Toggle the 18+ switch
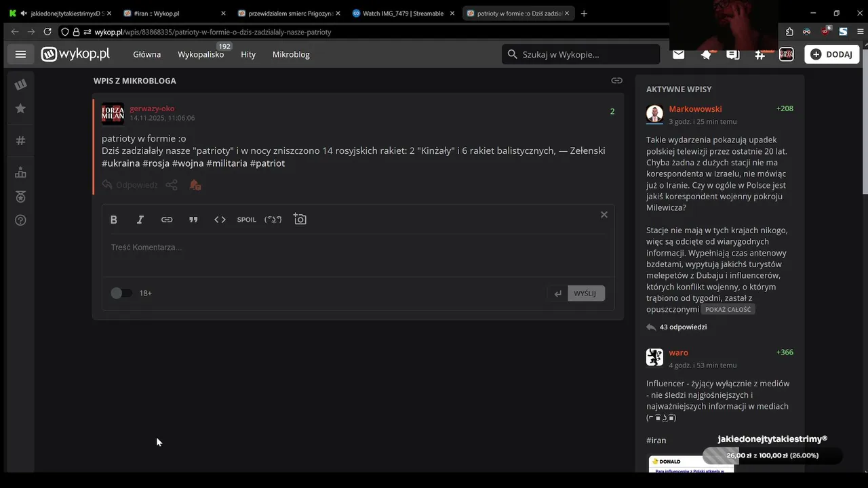The width and height of the screenshot is (868, 488). (121, 293)
